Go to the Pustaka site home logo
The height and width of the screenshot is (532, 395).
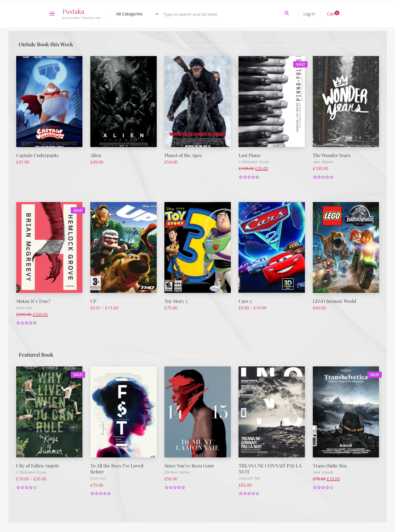point(73,11)
